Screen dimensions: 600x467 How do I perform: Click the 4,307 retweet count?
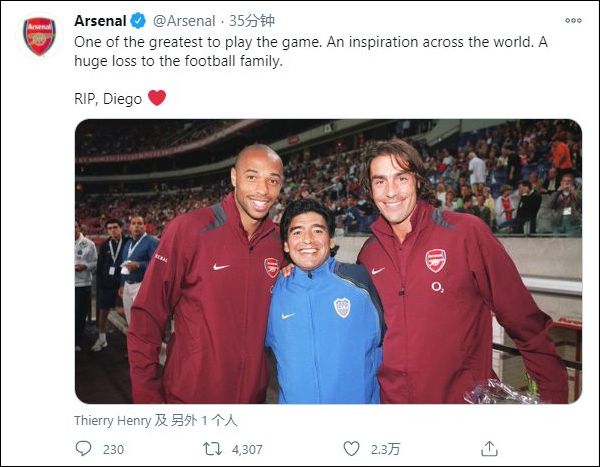[x=246, y=449]
